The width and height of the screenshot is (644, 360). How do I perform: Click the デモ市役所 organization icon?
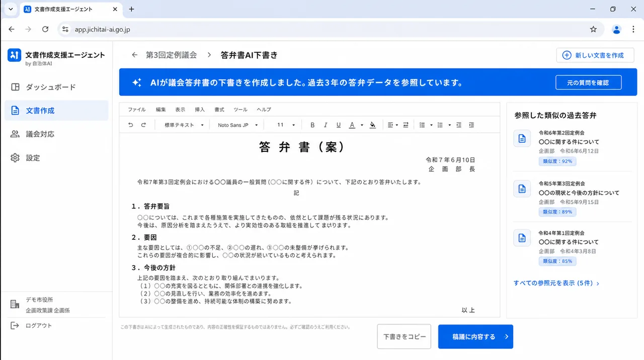(x=15, y=305)
